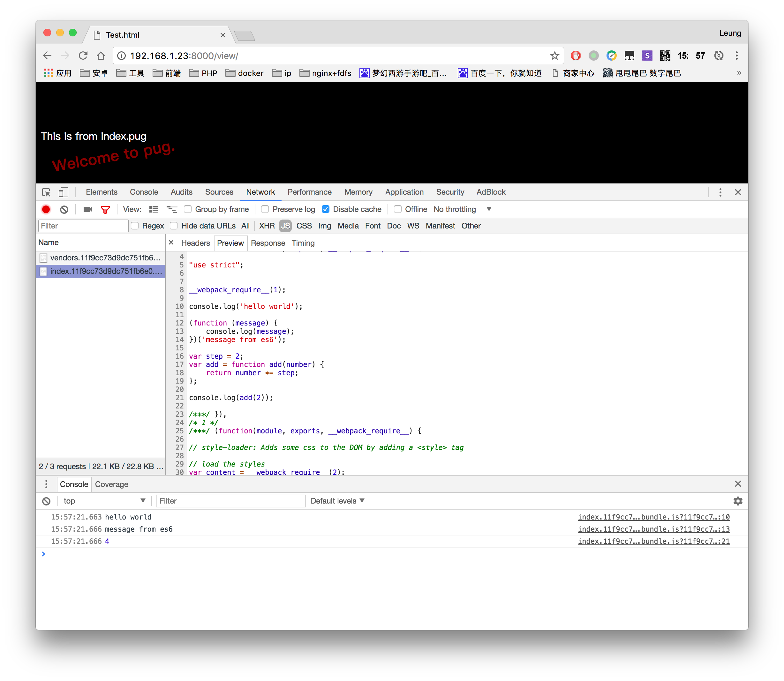Toggle the capture screenshots camera icon
This screenshot has height=681, width=784.
tap(88, 209)
